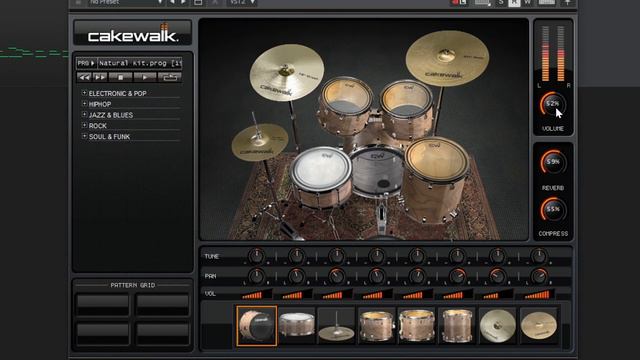Viewport: 640px width, 360px height.
Task: Click the master VOLUME knob
Action: 553,104
